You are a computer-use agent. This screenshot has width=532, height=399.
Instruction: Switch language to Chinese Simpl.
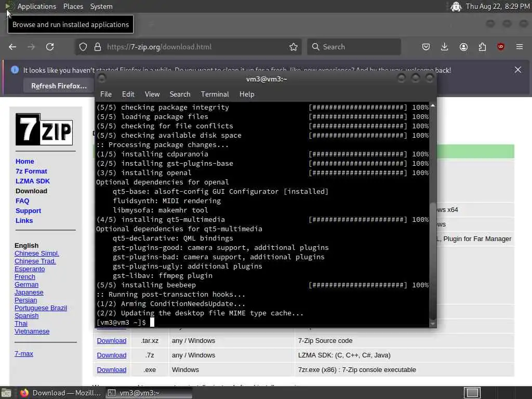point(37,254)
